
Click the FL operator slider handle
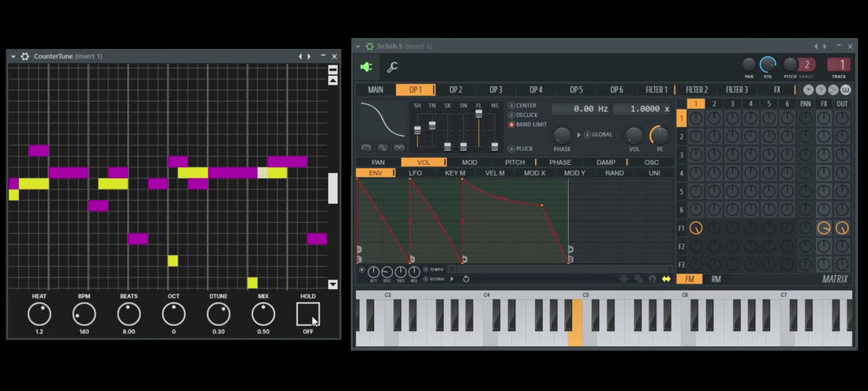(x=479, y=114)
